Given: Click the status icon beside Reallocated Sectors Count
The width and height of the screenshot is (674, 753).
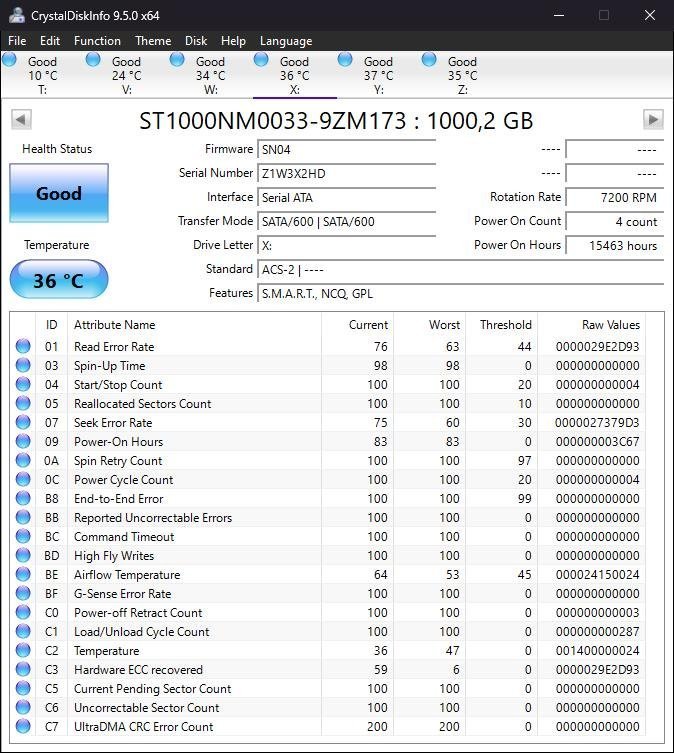Looking at the screenshot, I should (23, 404).
